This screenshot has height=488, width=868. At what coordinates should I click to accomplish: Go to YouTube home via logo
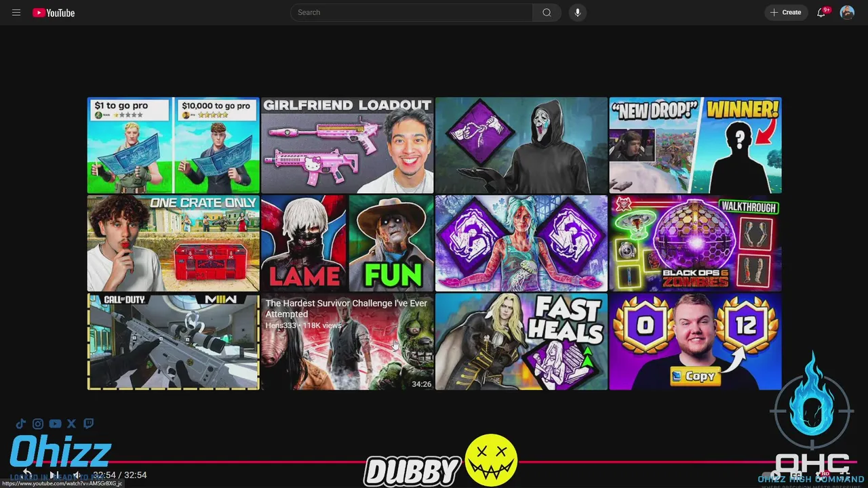pyautogui.click(x=54, y=12)
